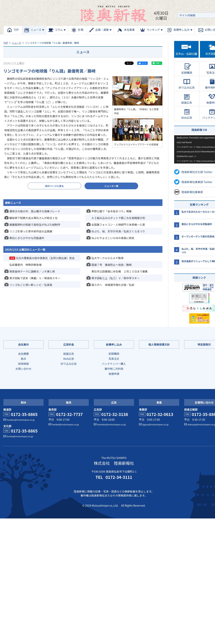Open news 国道７号 事故防止へ改良／藤崎
Screen dimensions: 215x644
111,265
